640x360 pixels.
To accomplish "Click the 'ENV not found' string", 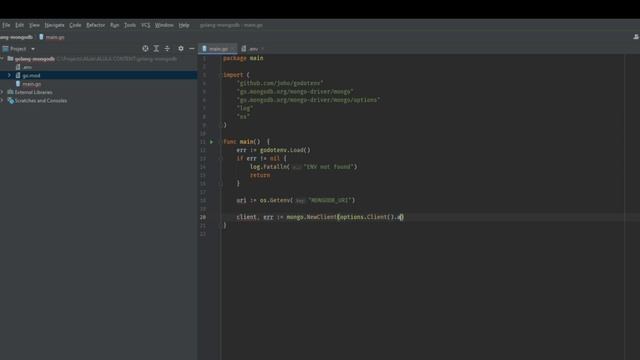I will click(x=329, y=167).
